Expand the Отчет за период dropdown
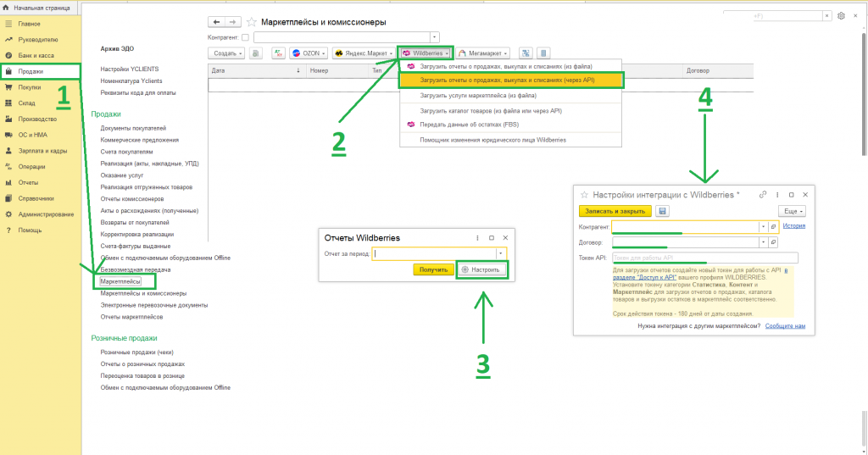The width and height of the screenshot is (868, 455). pyautogui.click(x=500, y=254)
